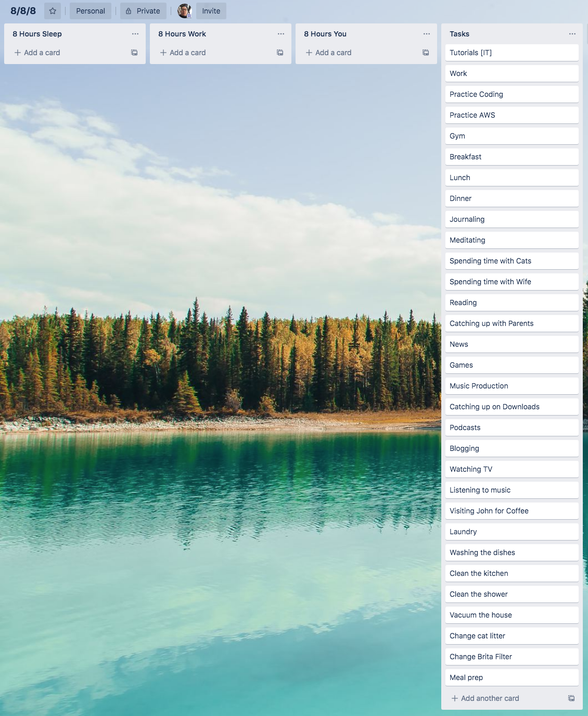The height and width of the screenshot is (716, 588).
Task: Open the Blogging card
Action: [512, 448]
